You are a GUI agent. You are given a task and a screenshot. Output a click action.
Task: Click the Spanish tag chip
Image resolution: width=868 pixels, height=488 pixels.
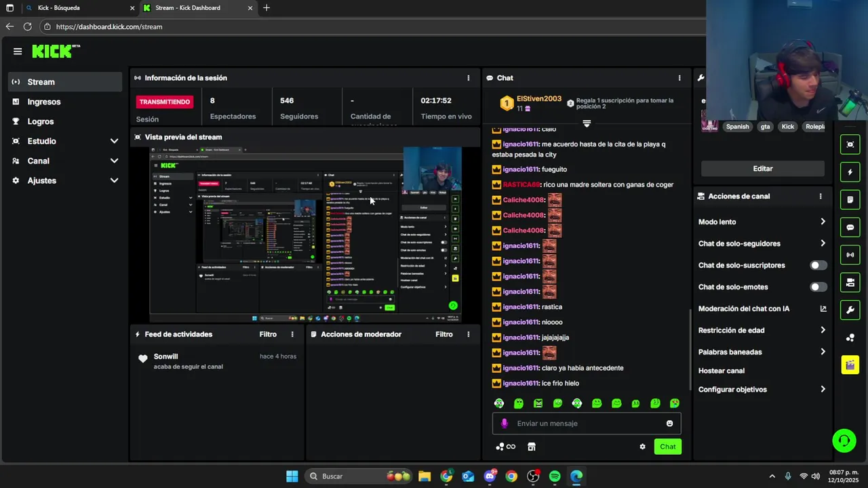(737, 127)
